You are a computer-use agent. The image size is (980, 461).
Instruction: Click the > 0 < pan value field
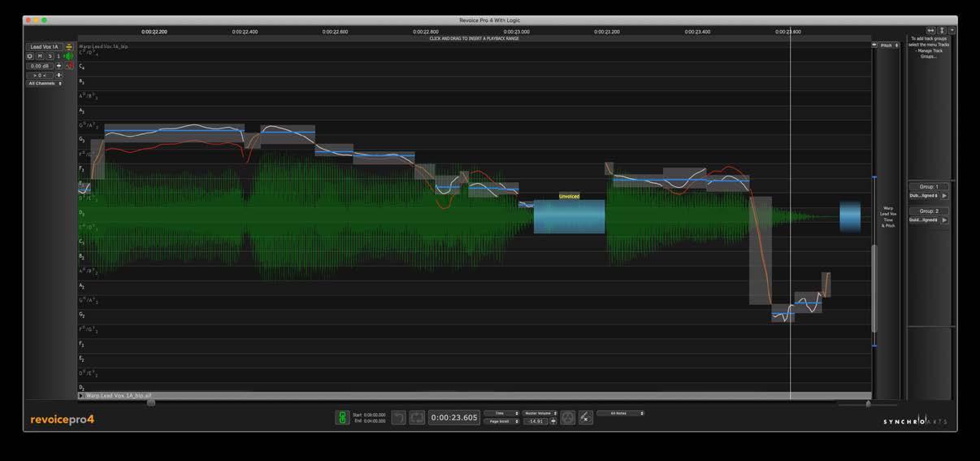click(x=40, y=75)
